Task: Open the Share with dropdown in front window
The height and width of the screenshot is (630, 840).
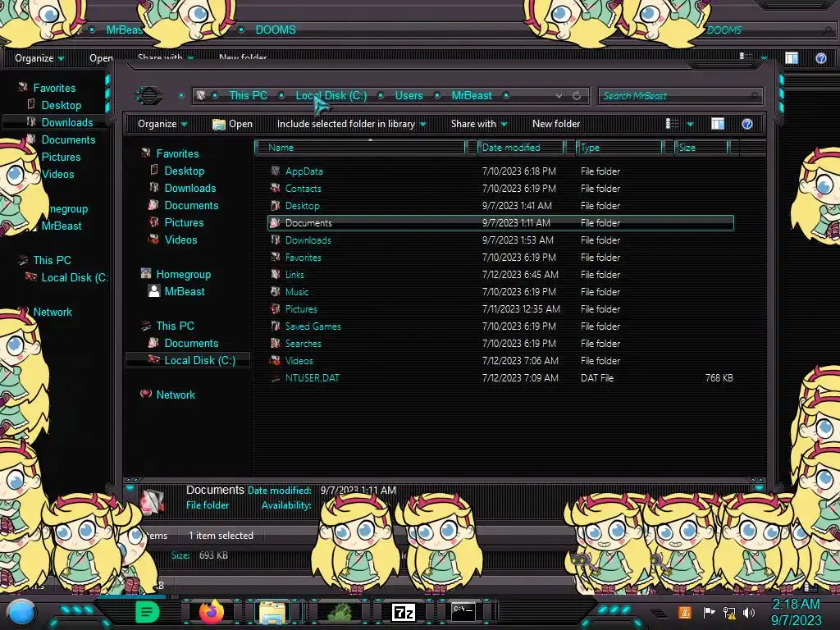Action: click(x=479, y=124)
